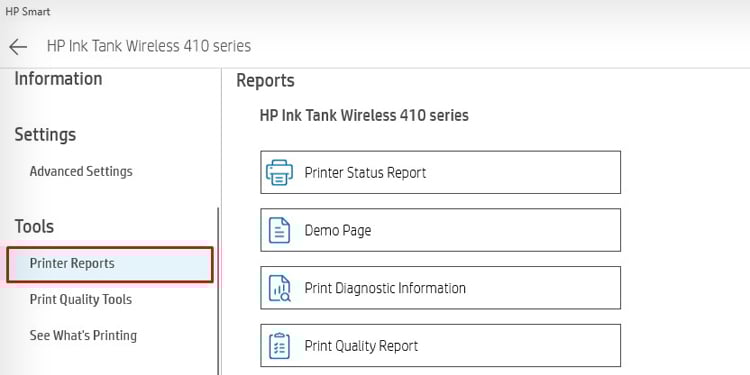Click the HP Smart window title
This screenshot has height=375, width=750.
click(x=28, y=11)
